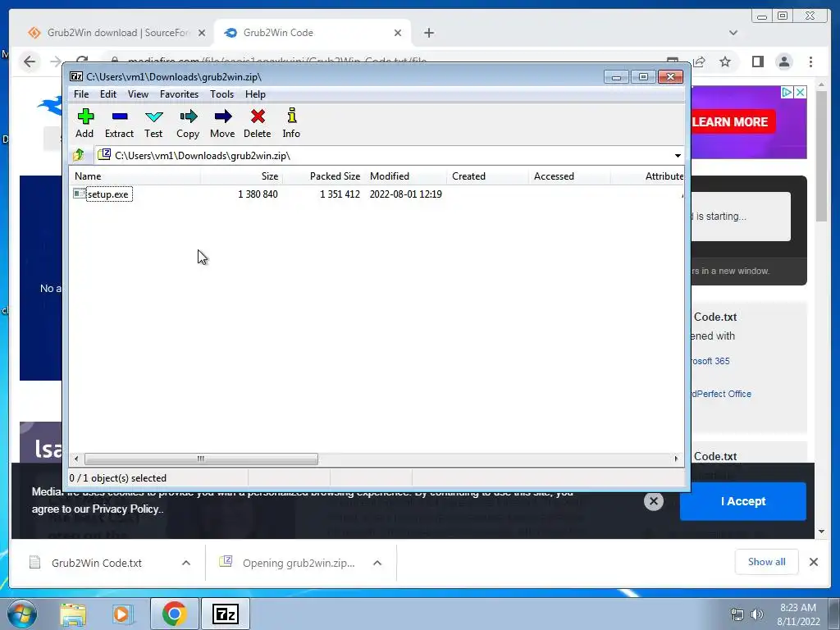Expand the archive path dropdown
This screenshot has width=840, height=630.
[678, 155]
